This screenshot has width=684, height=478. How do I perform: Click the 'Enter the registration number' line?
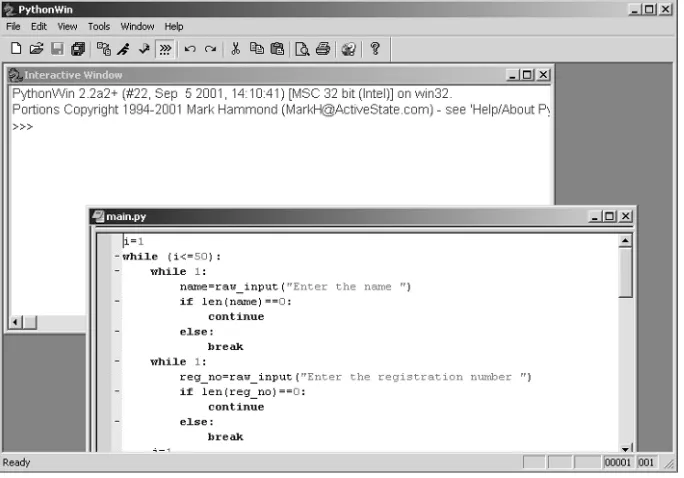click(x=356, y=377)
